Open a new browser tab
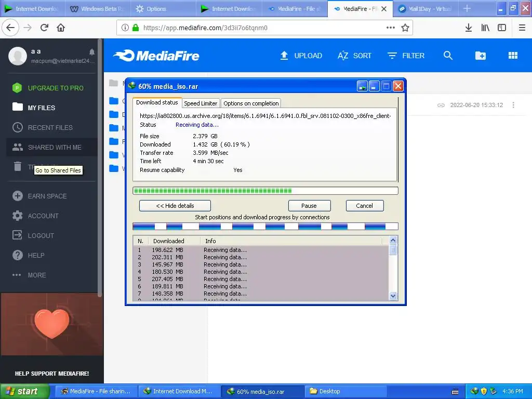The image size is (532, 399). (x=467, y=8)
